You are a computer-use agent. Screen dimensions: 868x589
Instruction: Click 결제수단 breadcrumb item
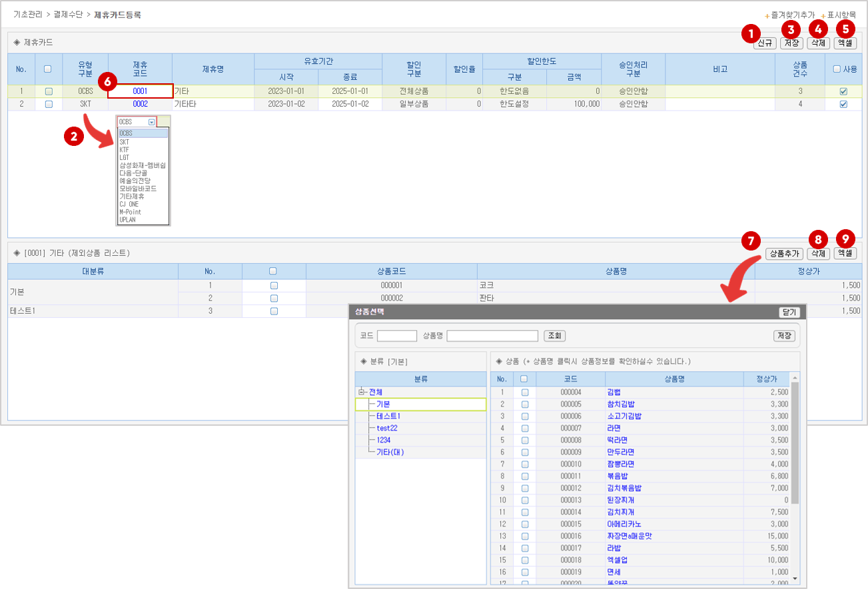click(68, 14)
